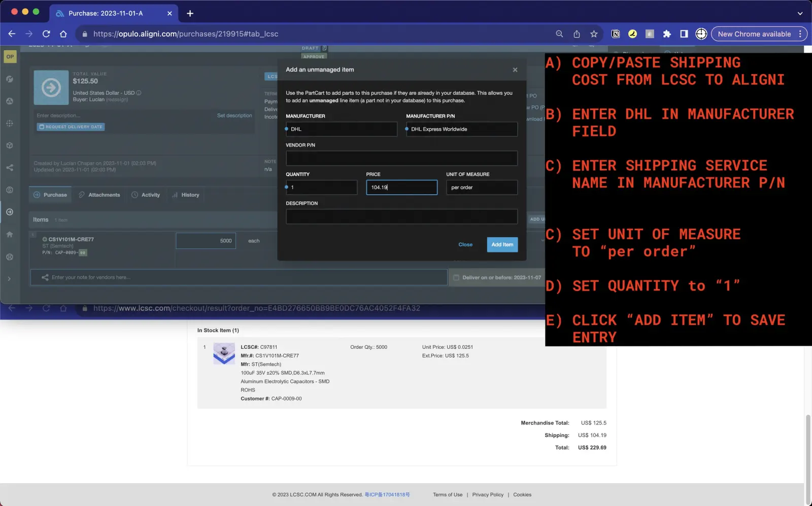Click the Request Delivery Date button
812x506 pixels.
[x=71, y=127]
